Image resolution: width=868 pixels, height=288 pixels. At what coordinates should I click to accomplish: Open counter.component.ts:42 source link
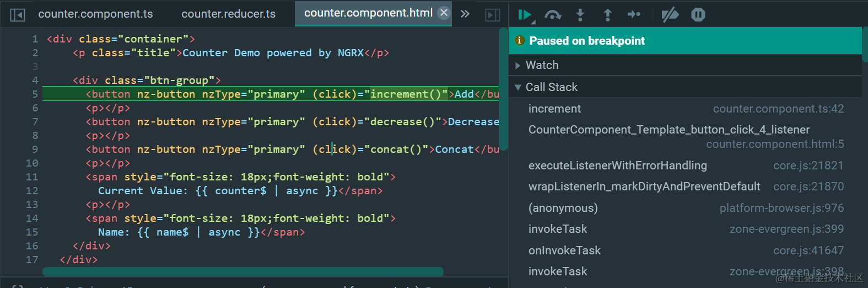click(x=778, y=109)
